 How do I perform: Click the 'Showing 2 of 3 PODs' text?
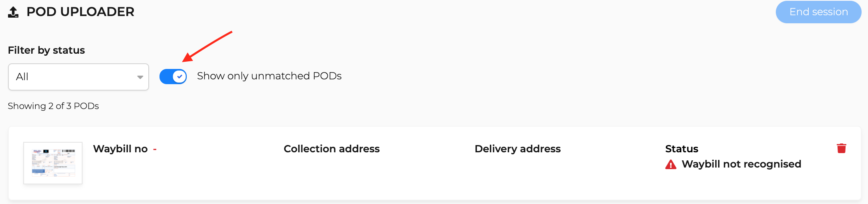pos(53,106)
